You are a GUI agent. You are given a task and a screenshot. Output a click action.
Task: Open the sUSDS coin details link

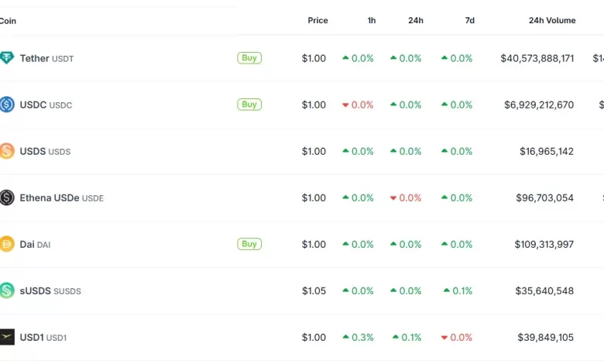50,291
